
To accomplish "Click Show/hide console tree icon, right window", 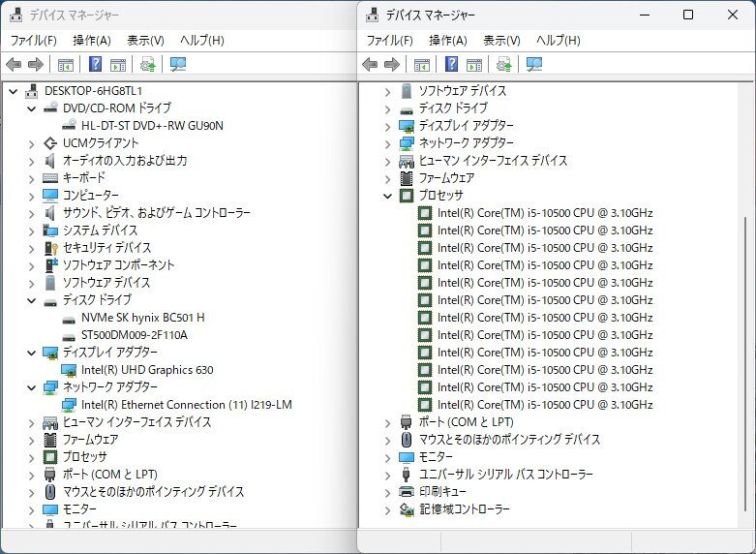I will pos(422,64).
